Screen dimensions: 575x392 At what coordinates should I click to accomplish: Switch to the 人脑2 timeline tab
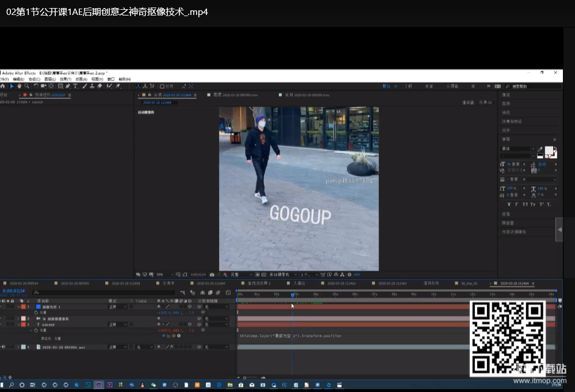point(300,283)
